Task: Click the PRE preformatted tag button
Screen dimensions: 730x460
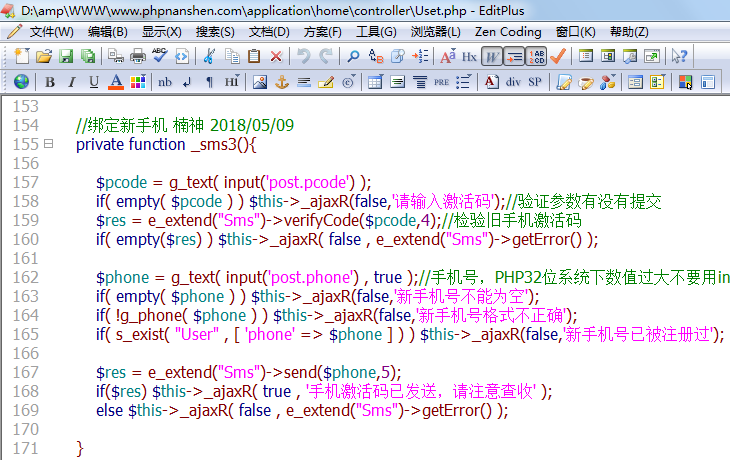Action: tap(441, 82)
